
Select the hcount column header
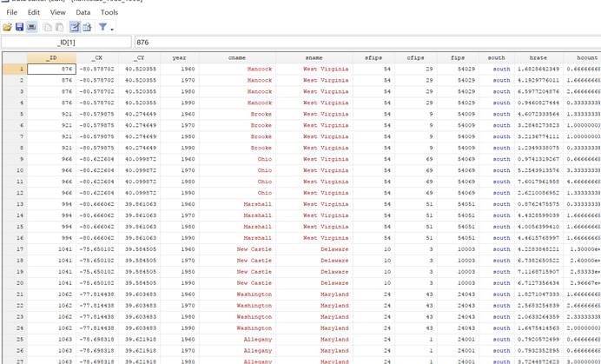click(x=582, y=58)
